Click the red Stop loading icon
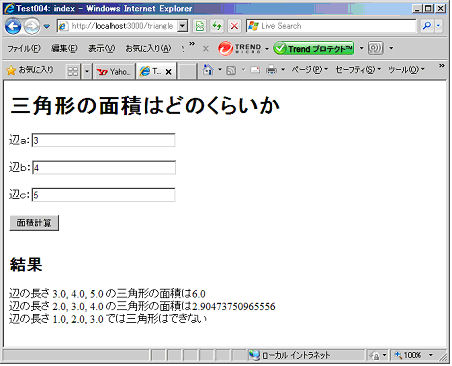 [x=235, y=26]
